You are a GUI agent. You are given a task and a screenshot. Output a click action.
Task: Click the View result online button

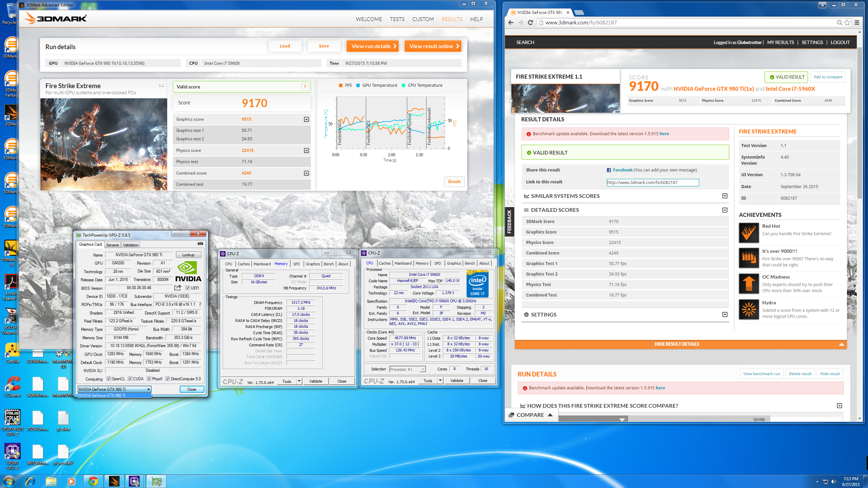[x=433, y=46]
